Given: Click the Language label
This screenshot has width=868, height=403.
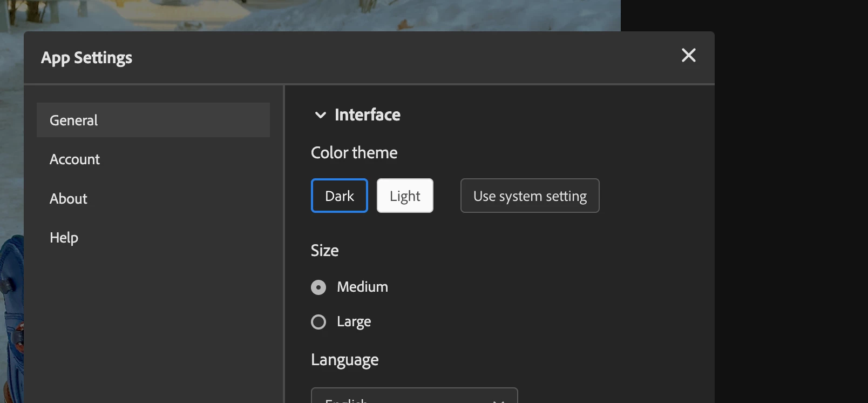Looking at the screenshot, I should click(x=345, y=360).
